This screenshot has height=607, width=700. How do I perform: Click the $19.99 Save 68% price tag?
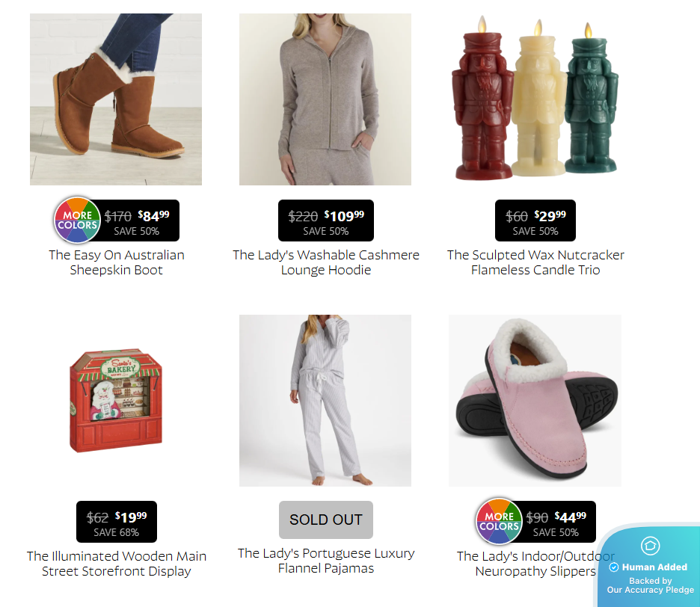(117, 522)
